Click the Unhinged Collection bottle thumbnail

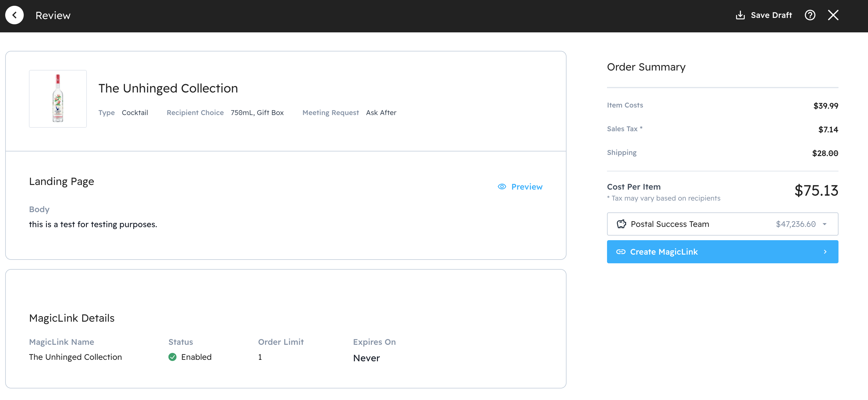(58, 99)
